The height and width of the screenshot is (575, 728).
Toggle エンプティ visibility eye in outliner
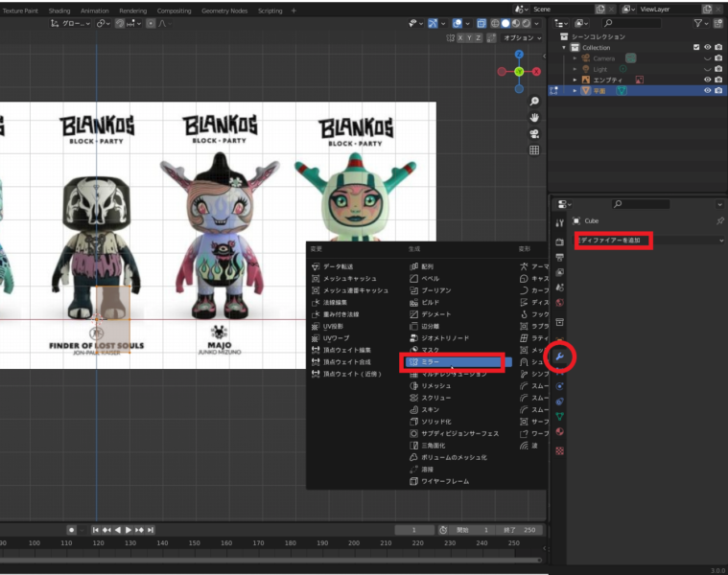708,80
